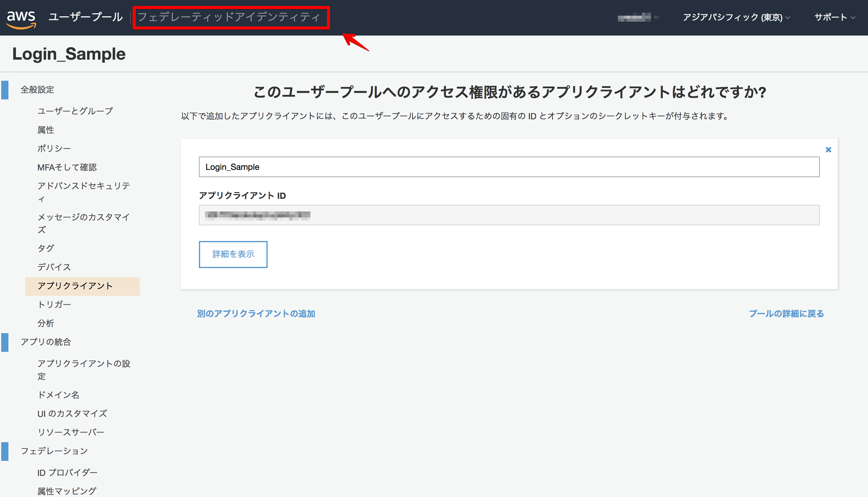Open UI のカスタマイズ in the sidebar

tap(72, 414)
